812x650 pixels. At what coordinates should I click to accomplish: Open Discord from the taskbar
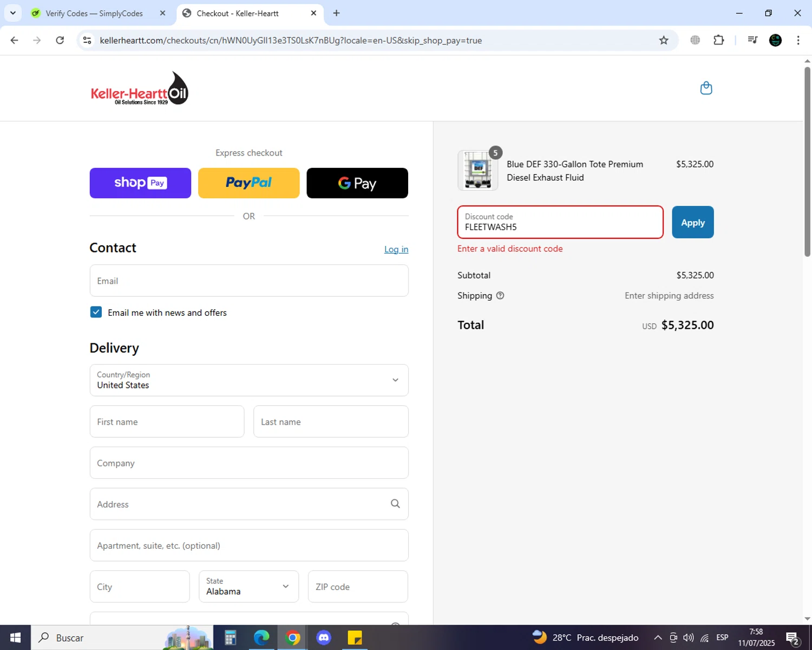tap(324, 638)
